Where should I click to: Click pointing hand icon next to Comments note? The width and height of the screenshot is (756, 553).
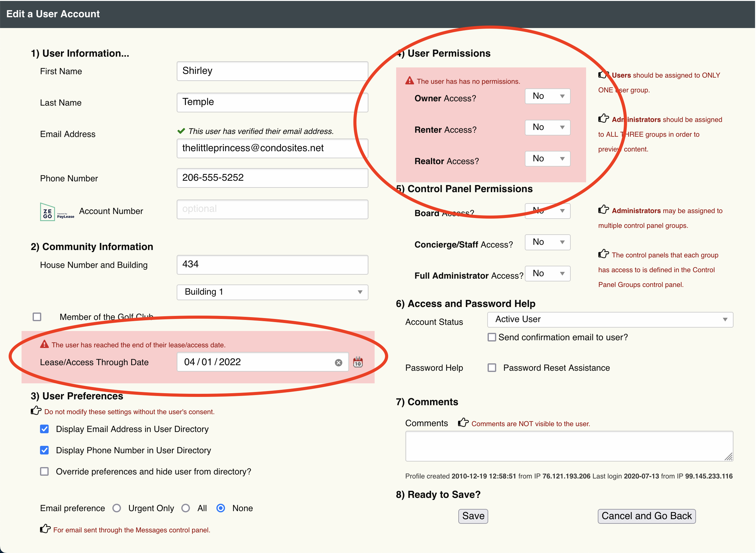pyautogui.click(x=463, y=423)
